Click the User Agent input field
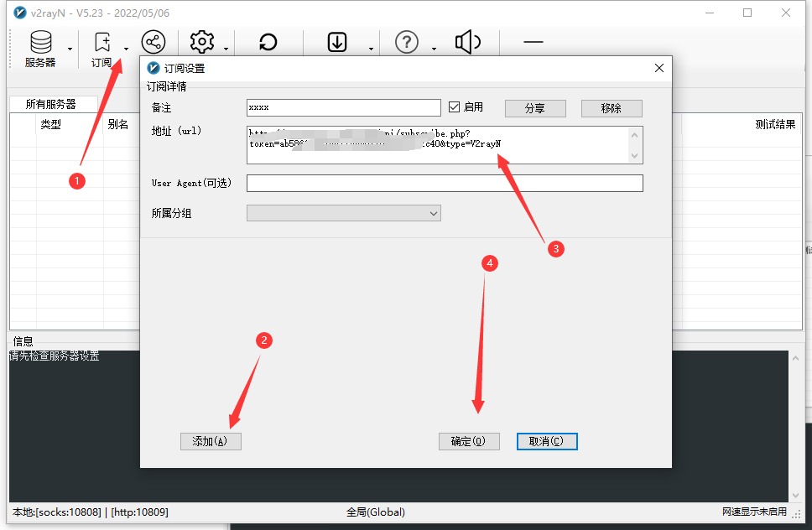This screenshot has width=812, height=530. tap(445, 183)
